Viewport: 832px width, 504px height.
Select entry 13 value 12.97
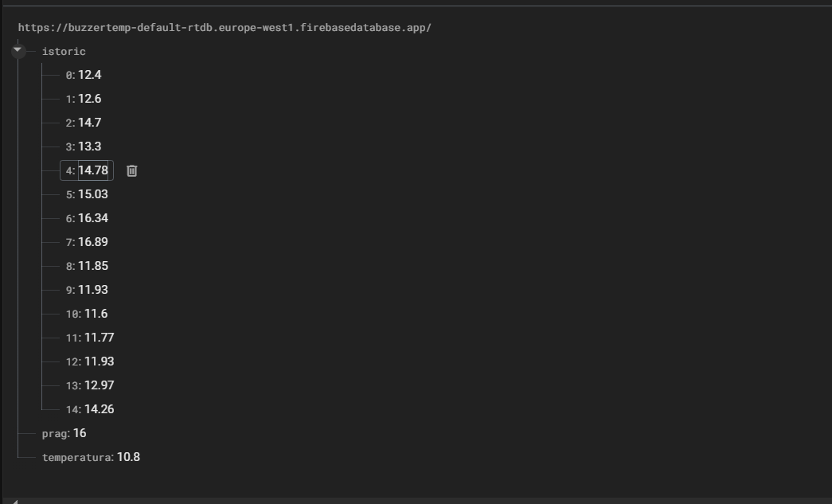[x=100, y=385]
